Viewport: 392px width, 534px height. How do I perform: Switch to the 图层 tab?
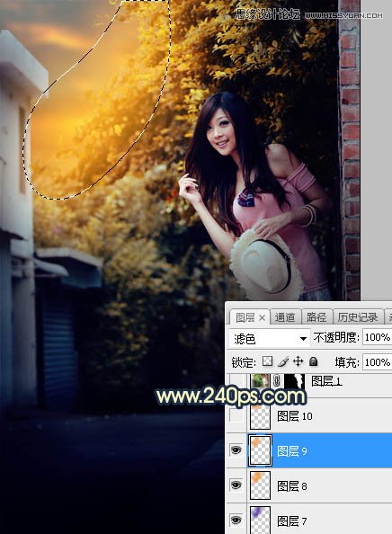click(x=250, y=317)
